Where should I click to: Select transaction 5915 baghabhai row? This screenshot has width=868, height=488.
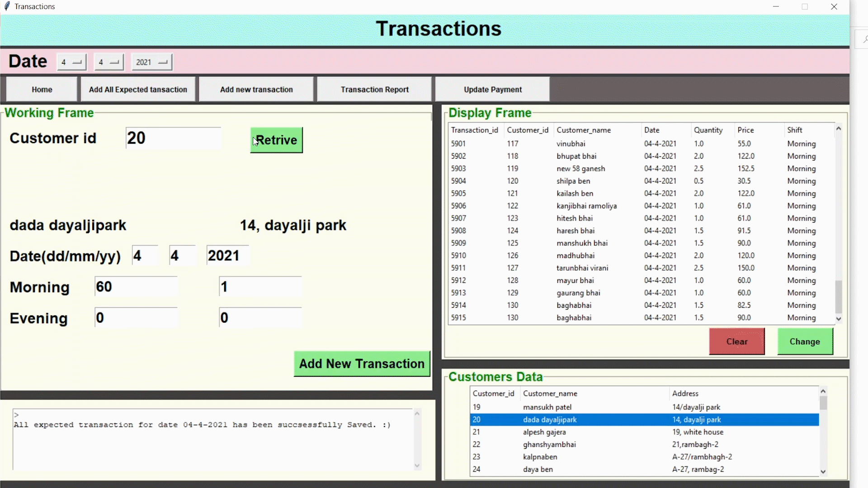pos(641,318)
